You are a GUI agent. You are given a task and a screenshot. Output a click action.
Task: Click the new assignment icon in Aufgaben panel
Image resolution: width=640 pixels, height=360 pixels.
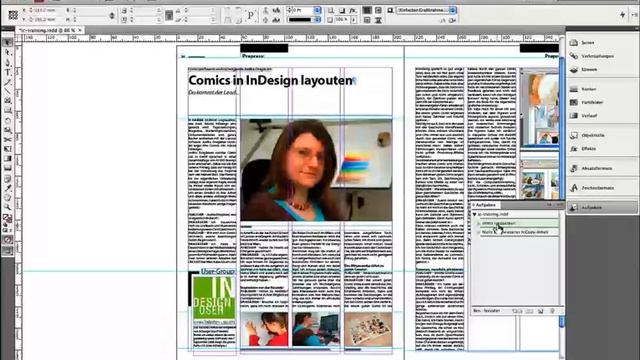click(x=541, y=311)
